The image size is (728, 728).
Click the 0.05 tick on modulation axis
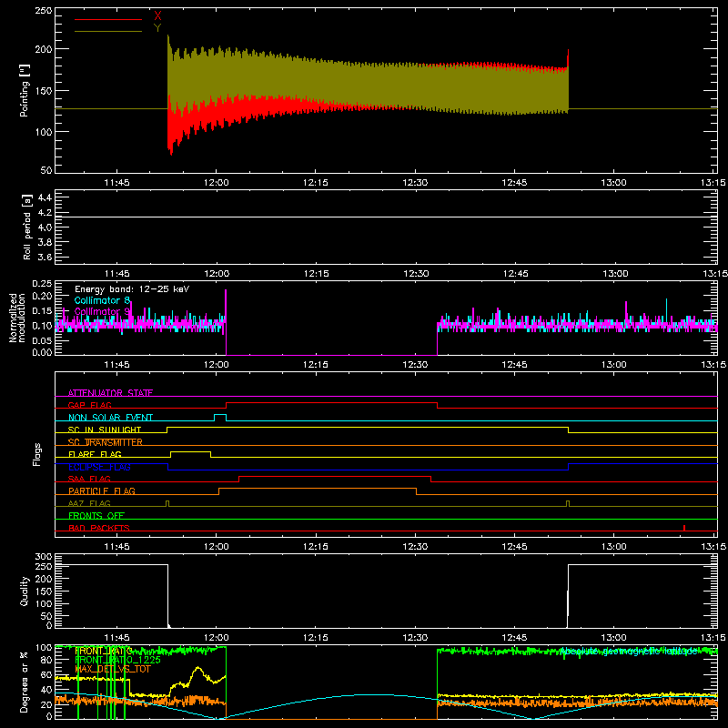coord(42,340)
